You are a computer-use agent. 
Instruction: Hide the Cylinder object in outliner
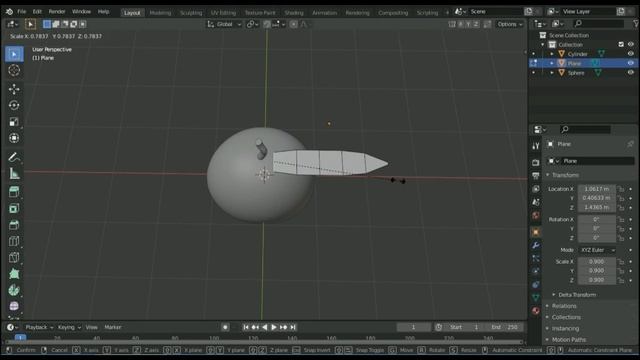631,54
